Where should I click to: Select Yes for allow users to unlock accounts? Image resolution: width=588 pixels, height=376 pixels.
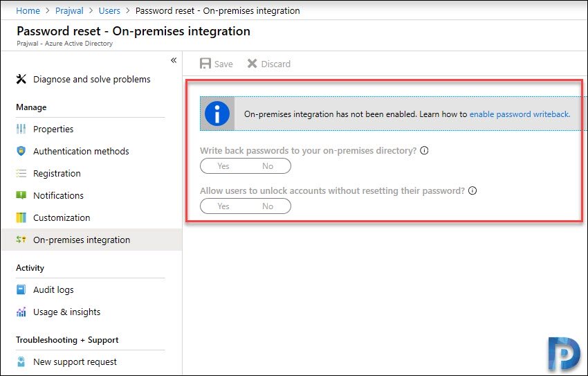tap(223, 206)
